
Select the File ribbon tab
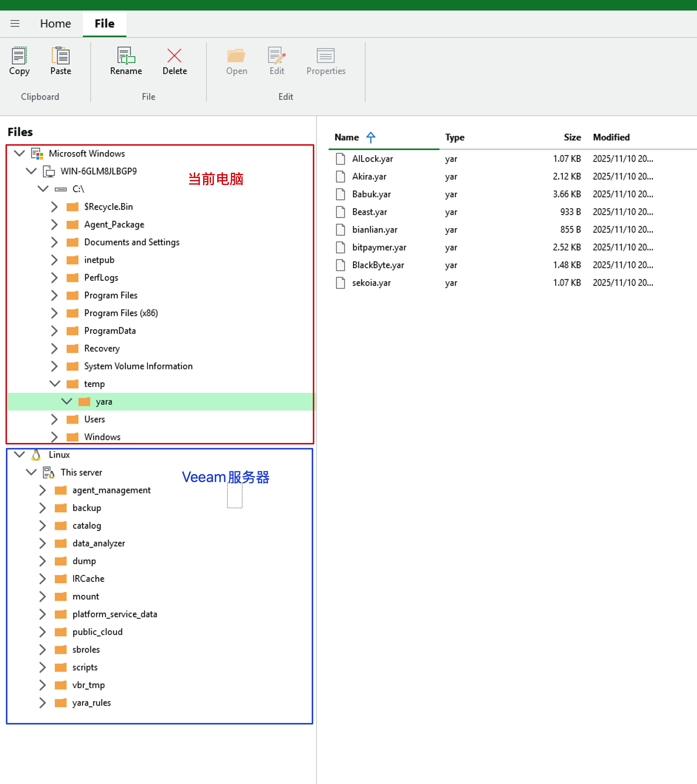click(104, 23)
